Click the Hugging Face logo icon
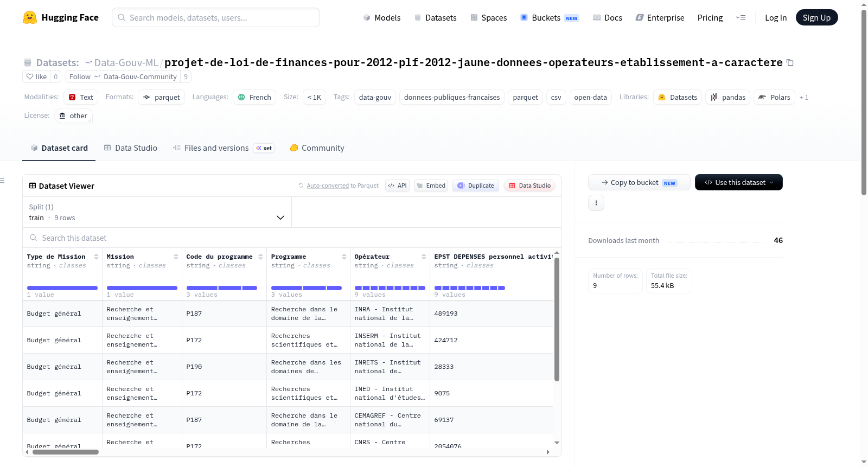The image size is (868, 467). coord(30,17)
